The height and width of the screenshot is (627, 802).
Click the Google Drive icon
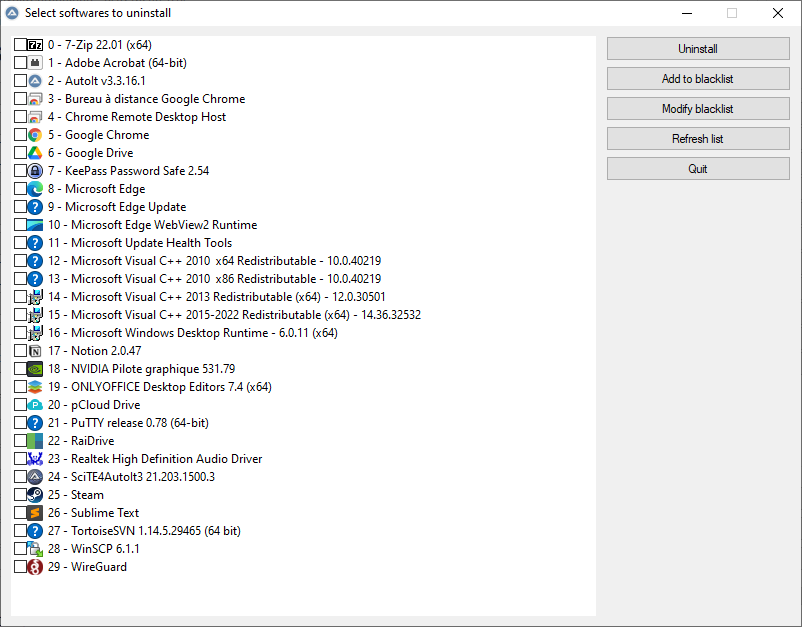[x=35, y=153]
